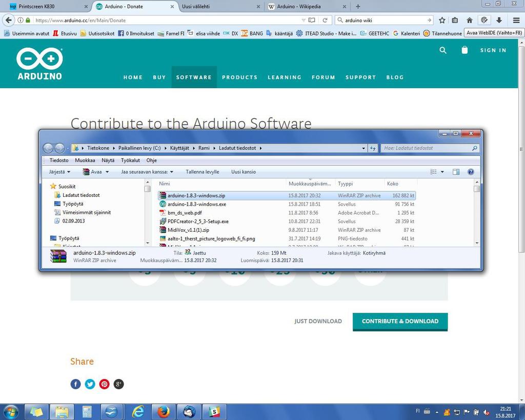Click Explorer back arrow button
Image resolution: width=525 pixels, height=420 pixels.
click(x=49, y=148)
